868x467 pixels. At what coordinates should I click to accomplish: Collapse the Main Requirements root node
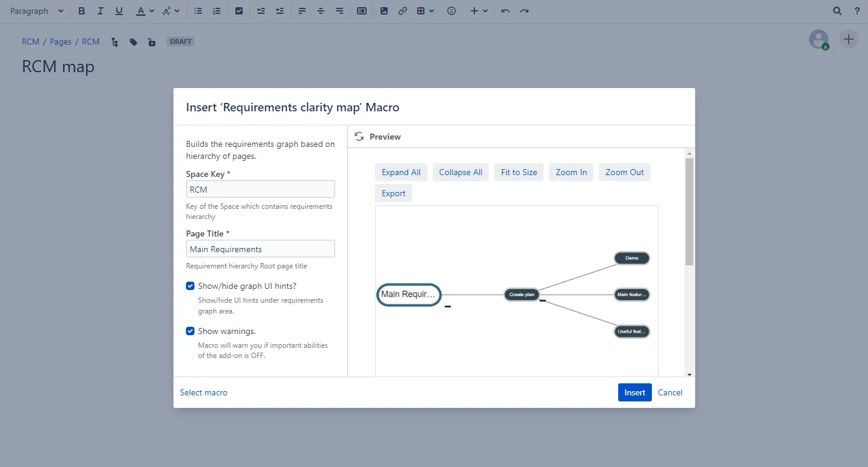(x=448, y=308)
